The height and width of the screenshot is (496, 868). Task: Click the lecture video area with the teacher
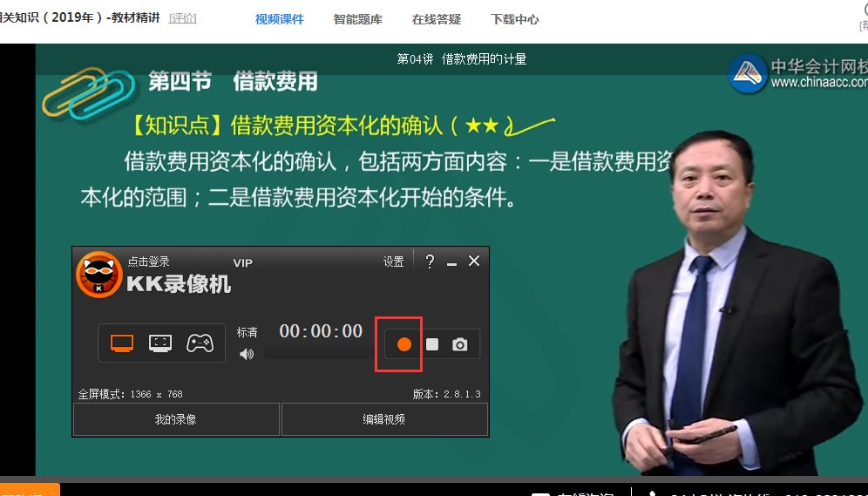point(451,259)
